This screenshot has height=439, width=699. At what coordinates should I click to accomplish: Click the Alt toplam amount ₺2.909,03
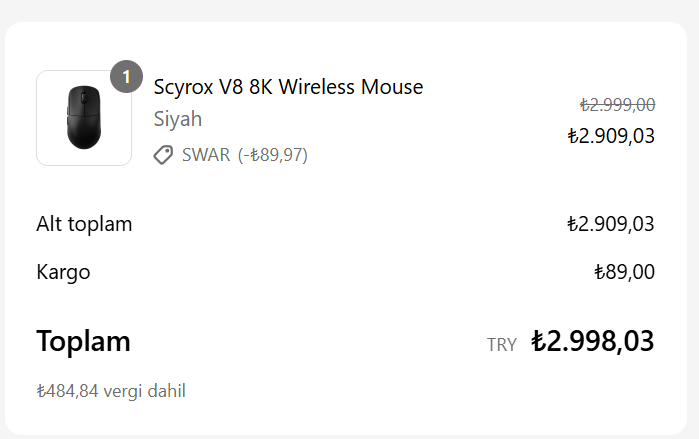(x=610, y=224)
